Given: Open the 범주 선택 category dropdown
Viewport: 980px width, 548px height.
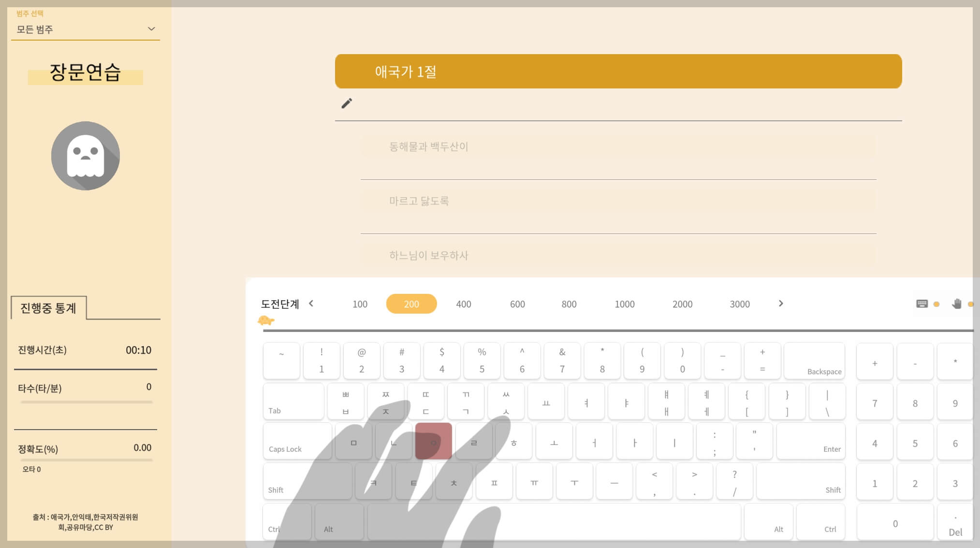Looking at the screenshot, I should pos(86,29).
